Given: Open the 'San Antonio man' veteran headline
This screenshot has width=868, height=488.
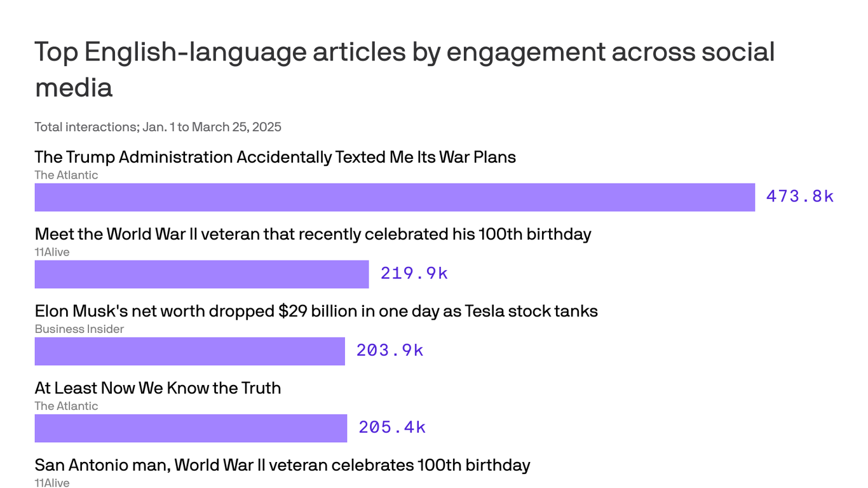Looking at the screenshot, I should click(x=282, y=465).
